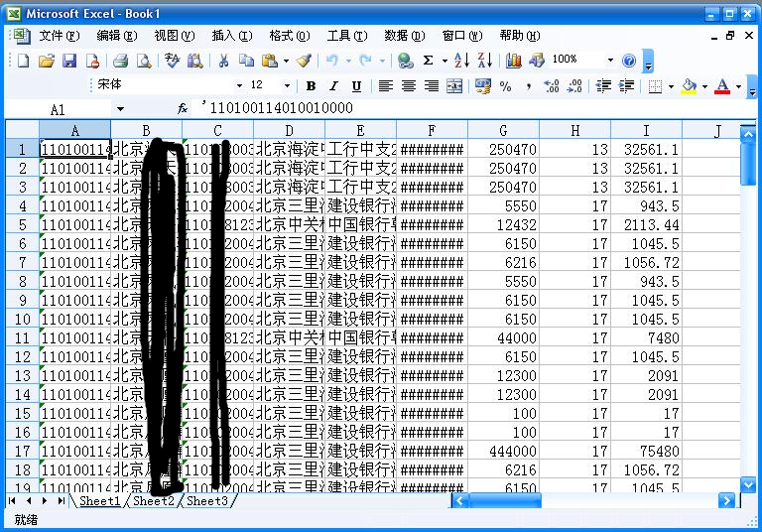Viewport: 762px width, 532px height.
Task: Cut selection with scissors icon
Action: tap(223, 61)
